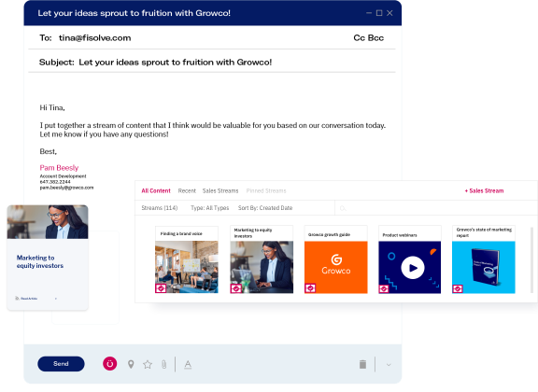Send the email with the Send button
The image size is (538, 392).
click(61, 364)
